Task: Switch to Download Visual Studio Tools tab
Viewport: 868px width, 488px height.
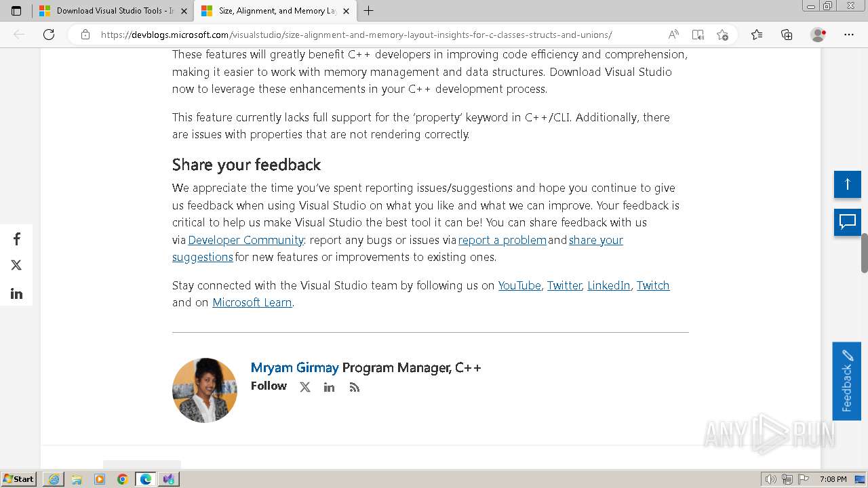Action: pos(113,11)
